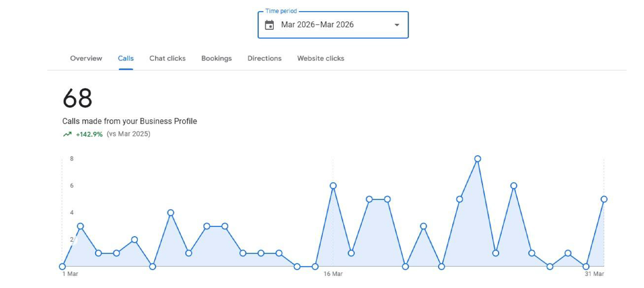Click the '31 Mar' x-axis label
Screen dimensions: 644x288
click(x=594, y=274)
